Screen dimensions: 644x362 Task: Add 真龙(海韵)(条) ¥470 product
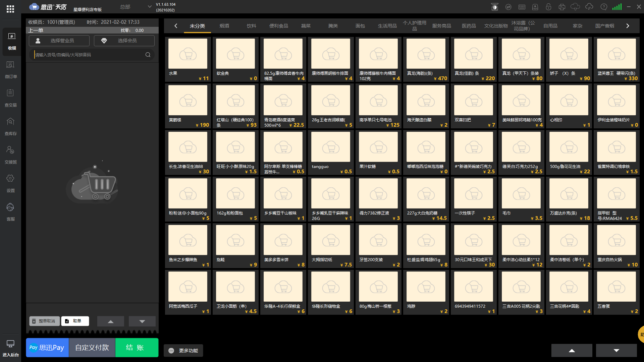pos(426,59)
